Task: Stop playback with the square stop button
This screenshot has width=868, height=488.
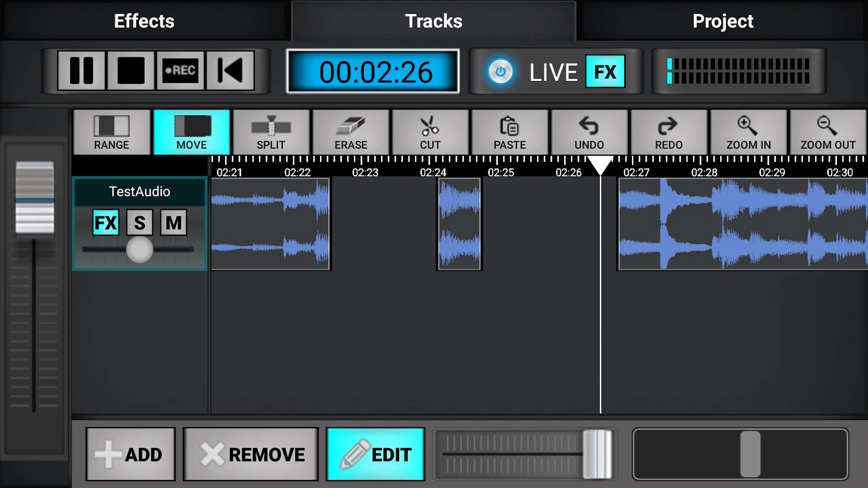Action: pyautogui.click(x=131, y=71)
